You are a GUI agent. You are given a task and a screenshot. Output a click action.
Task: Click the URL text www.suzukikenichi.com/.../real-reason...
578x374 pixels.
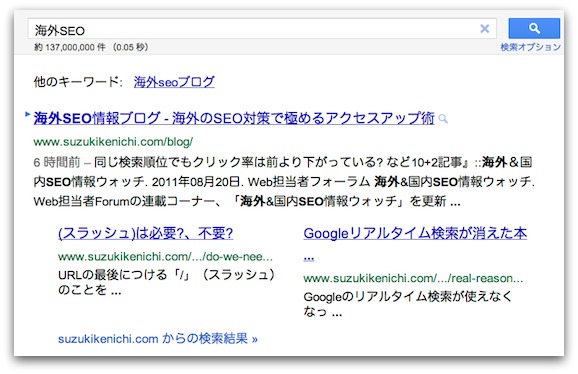[x=413, y=278]
